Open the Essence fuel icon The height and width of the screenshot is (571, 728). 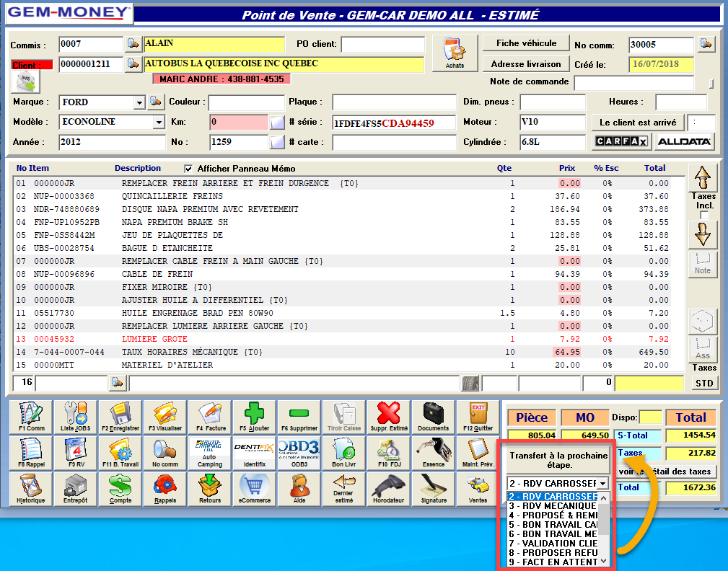[433, 453]
